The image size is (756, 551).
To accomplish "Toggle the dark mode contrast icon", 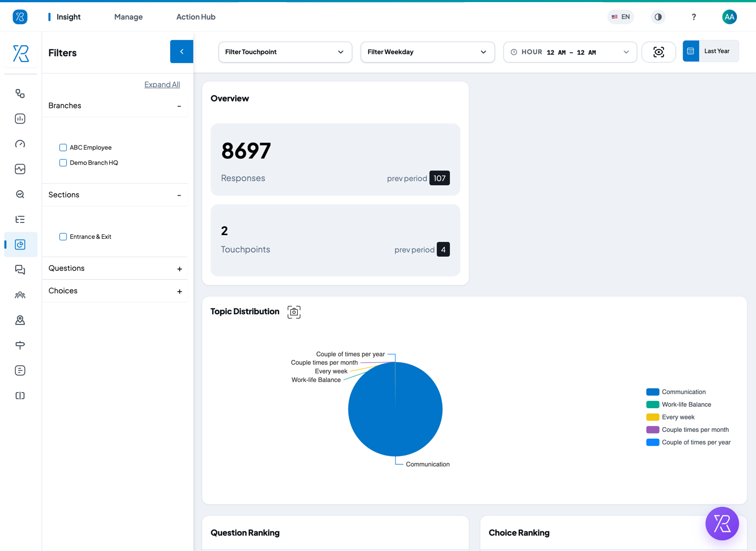I will coord(658,17).
